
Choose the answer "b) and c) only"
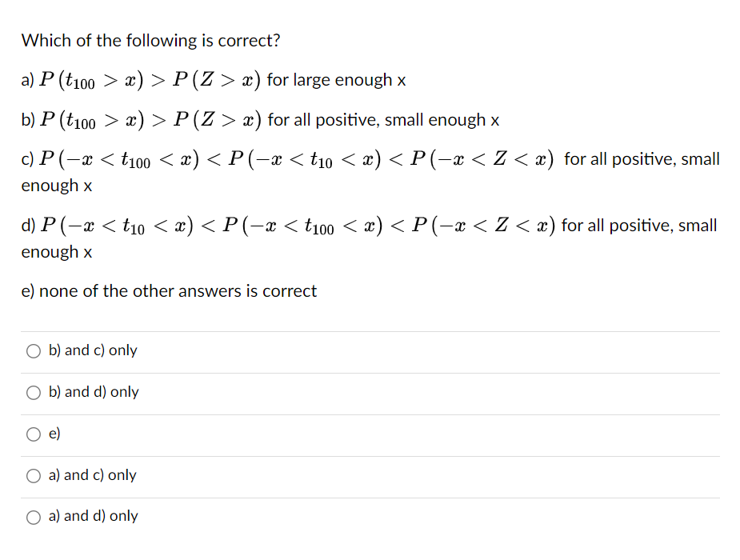click(x=93, y=350)
